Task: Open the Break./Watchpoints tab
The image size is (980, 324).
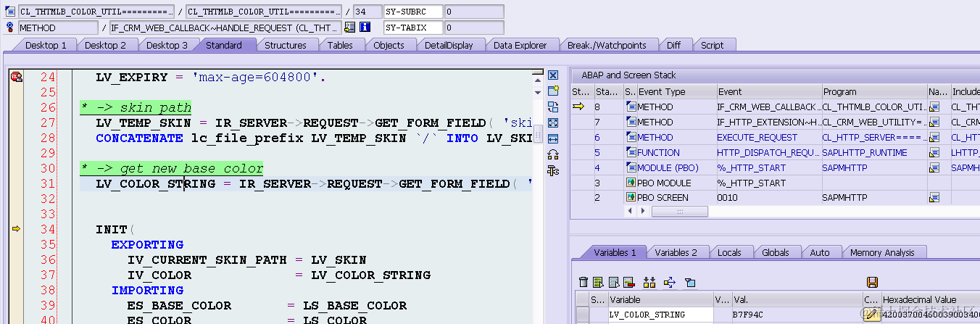Action: coord(607,45)
